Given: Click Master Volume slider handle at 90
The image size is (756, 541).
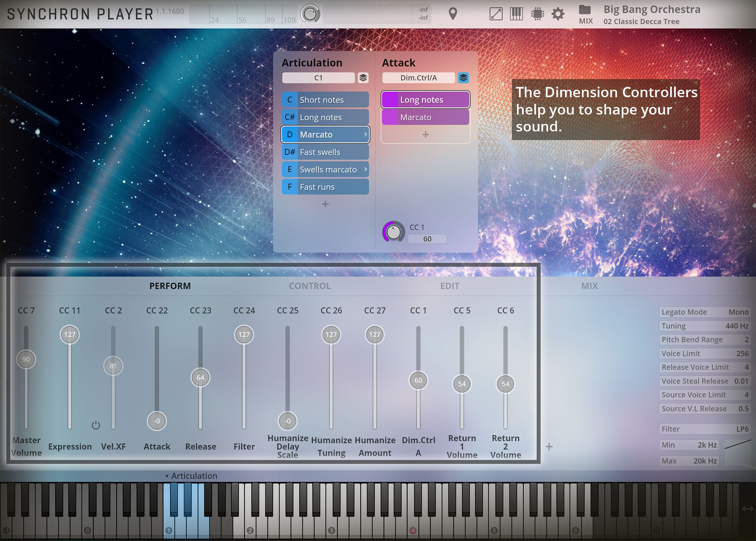Looking at the screenshot, I should (x=26, y=359).
